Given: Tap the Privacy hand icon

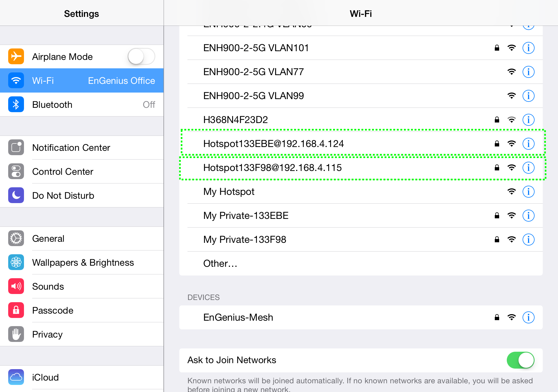Looking at the screenshot, I should coord(16,334).
